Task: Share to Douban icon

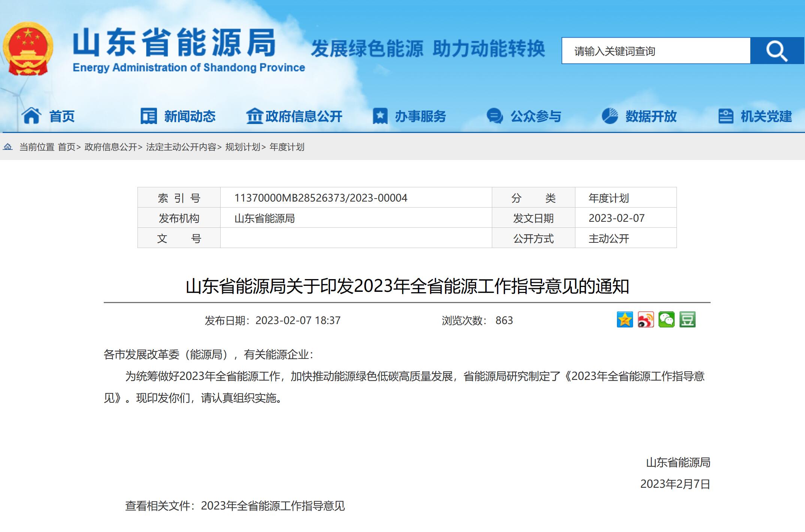Action: click(x=687, y=320)
